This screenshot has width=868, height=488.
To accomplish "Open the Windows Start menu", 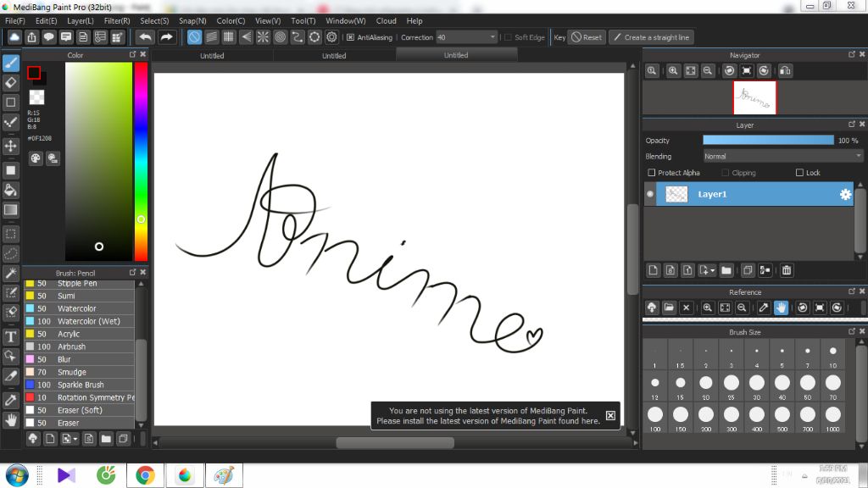I will pyautogui.click(x=17, y=475).
